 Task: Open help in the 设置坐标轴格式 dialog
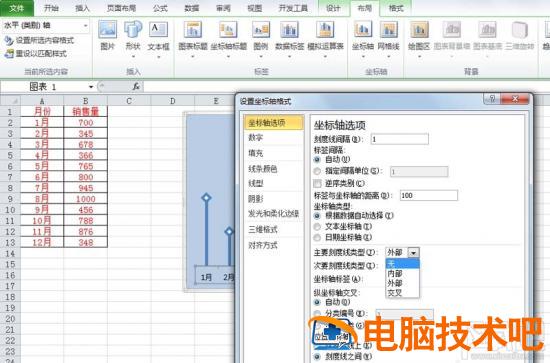492,99
